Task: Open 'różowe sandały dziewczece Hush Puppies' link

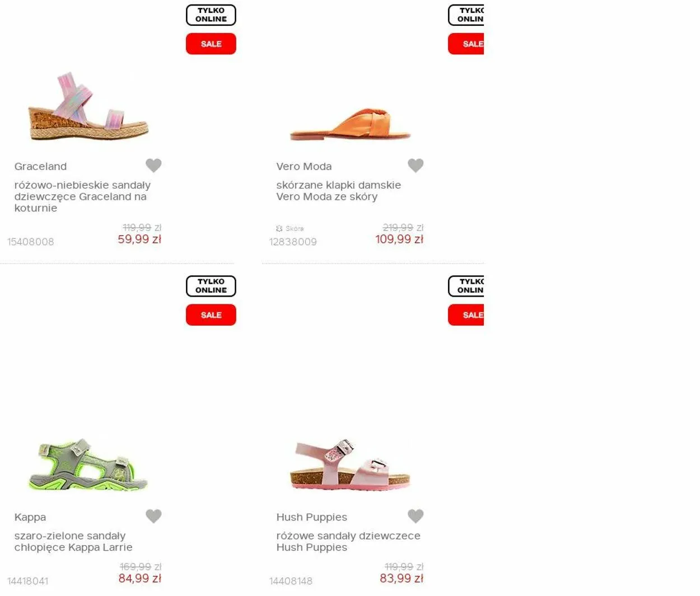Action: click(x=348, y=542)
